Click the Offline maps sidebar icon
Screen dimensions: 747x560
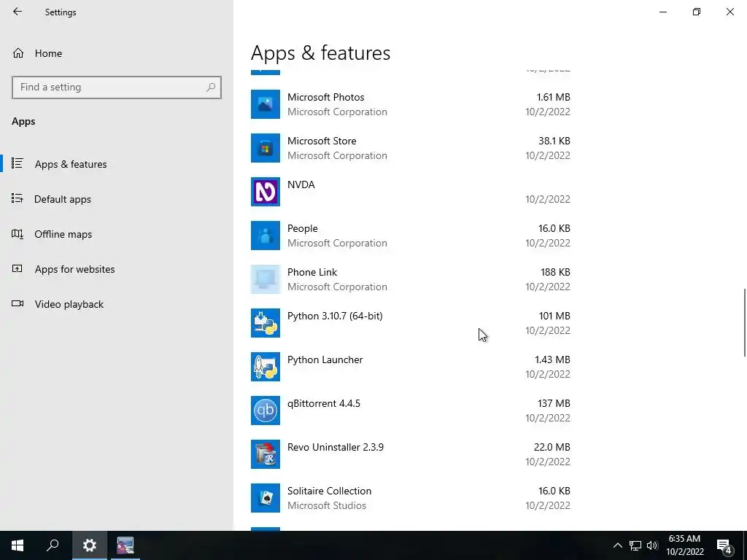click(x=18, y=234)
